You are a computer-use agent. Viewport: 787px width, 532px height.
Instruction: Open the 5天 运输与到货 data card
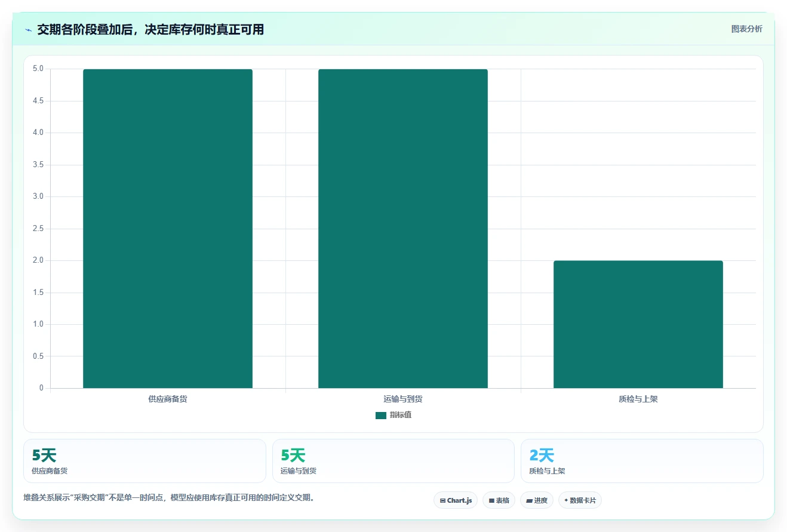(x=393, y=461)
